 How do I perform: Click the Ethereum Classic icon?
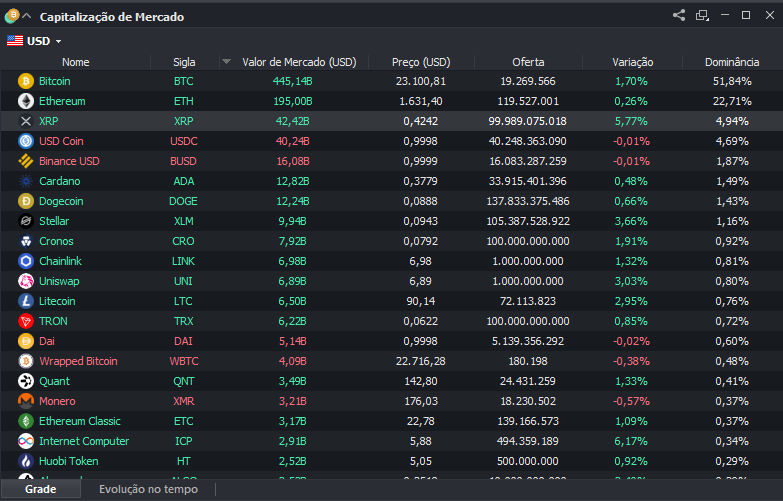coord(26,421)
